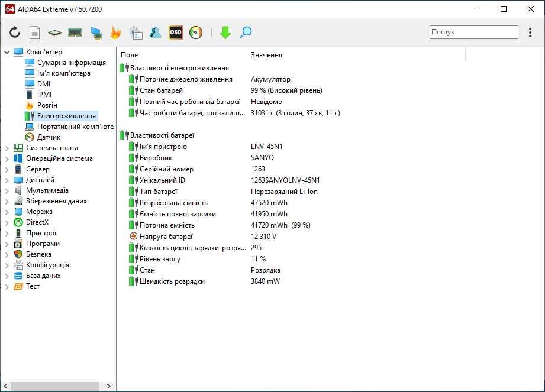Click value LNV-45N1 device name

point(267,147)
